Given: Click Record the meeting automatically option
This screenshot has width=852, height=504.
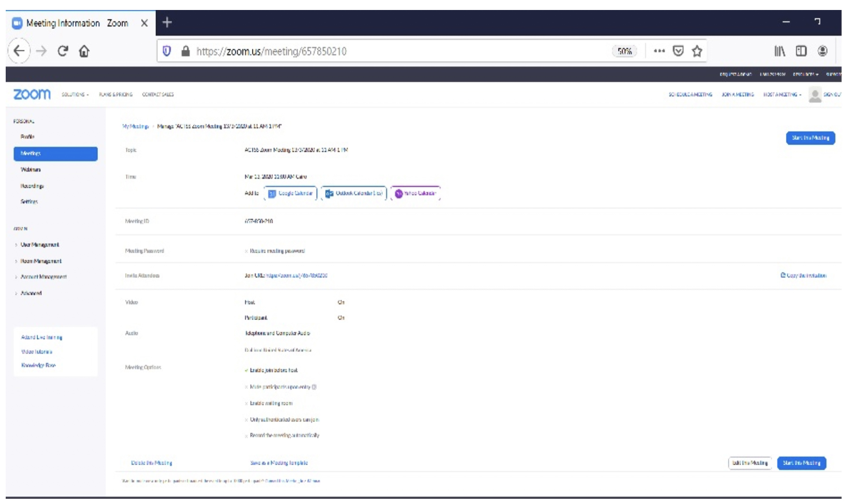Looking at the screenshot, I should coord(282,435).
